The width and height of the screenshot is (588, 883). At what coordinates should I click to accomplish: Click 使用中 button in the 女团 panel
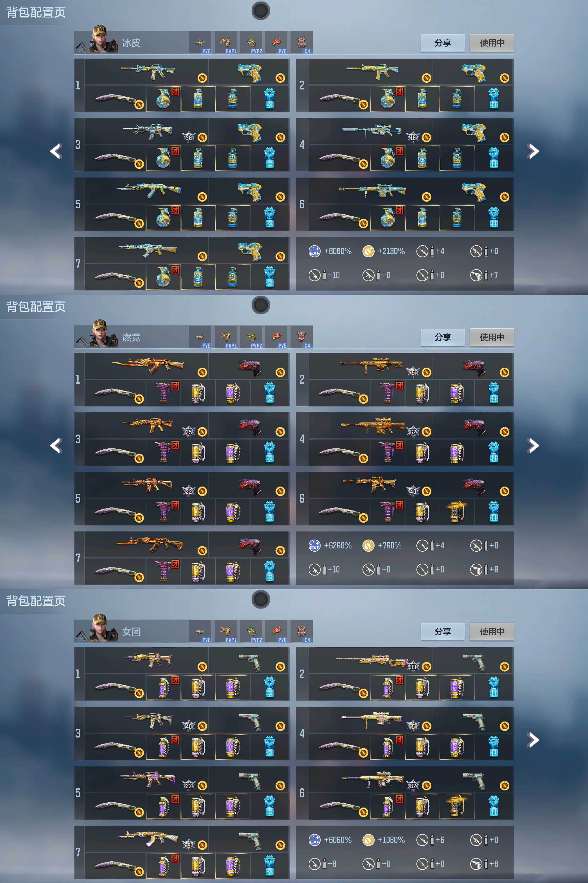click(492, 632)
